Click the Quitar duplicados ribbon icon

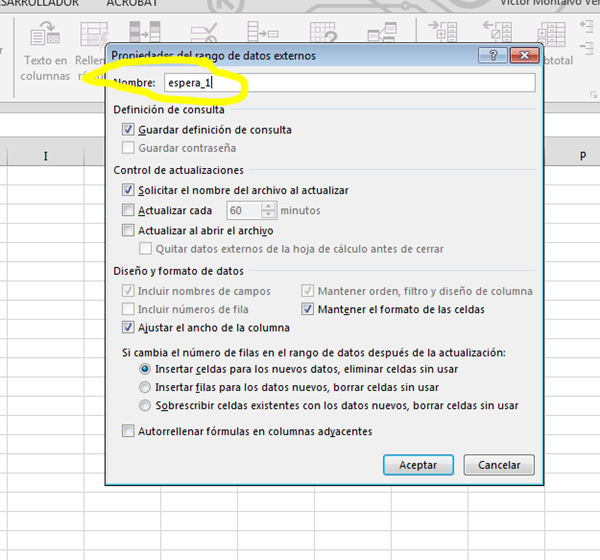145,31
